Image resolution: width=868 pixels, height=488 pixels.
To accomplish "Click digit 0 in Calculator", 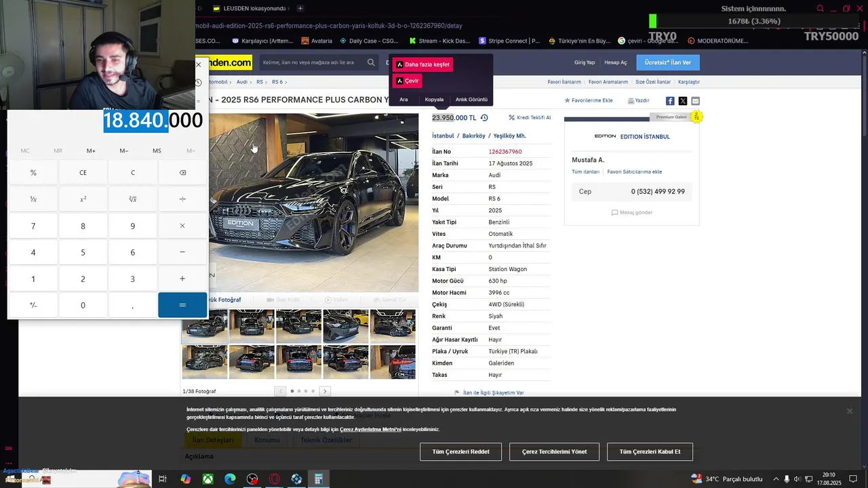I will (x=83, y=305).
